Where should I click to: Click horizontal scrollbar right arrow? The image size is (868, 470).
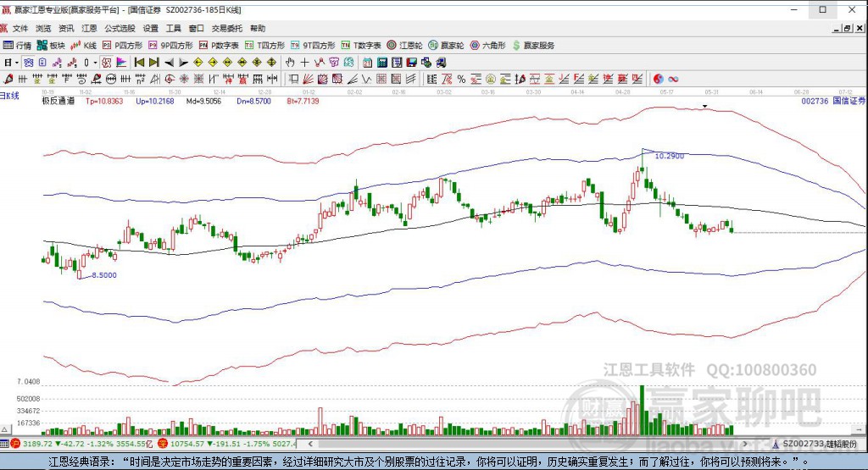[745, 444]
